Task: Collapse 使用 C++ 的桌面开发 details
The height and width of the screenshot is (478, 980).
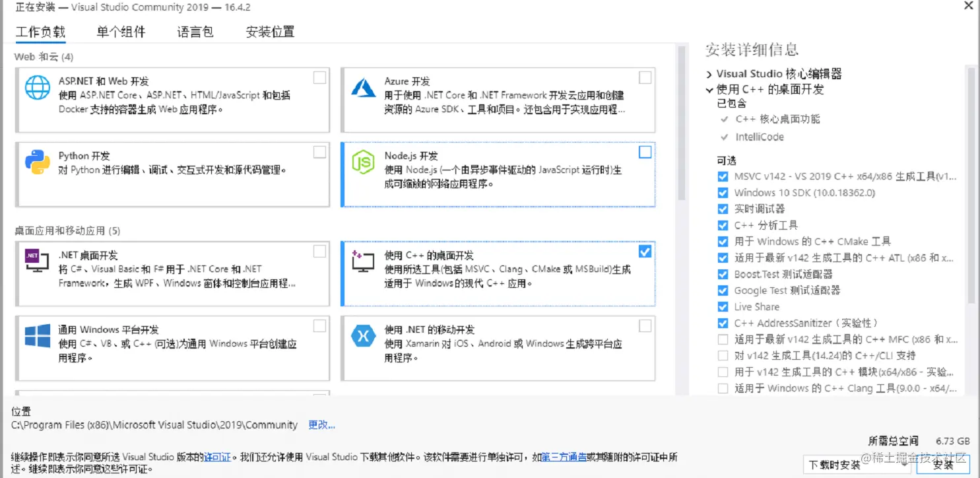Action: tap(709, 90)
